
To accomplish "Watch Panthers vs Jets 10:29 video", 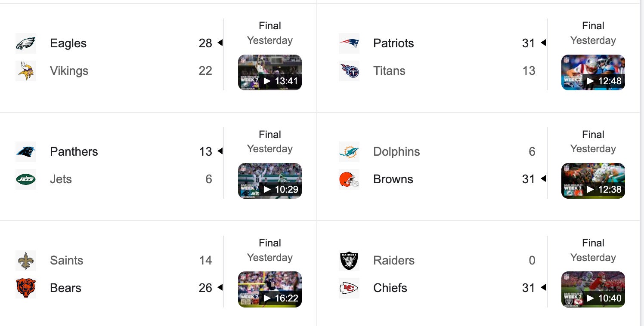I will click(270, 181).
